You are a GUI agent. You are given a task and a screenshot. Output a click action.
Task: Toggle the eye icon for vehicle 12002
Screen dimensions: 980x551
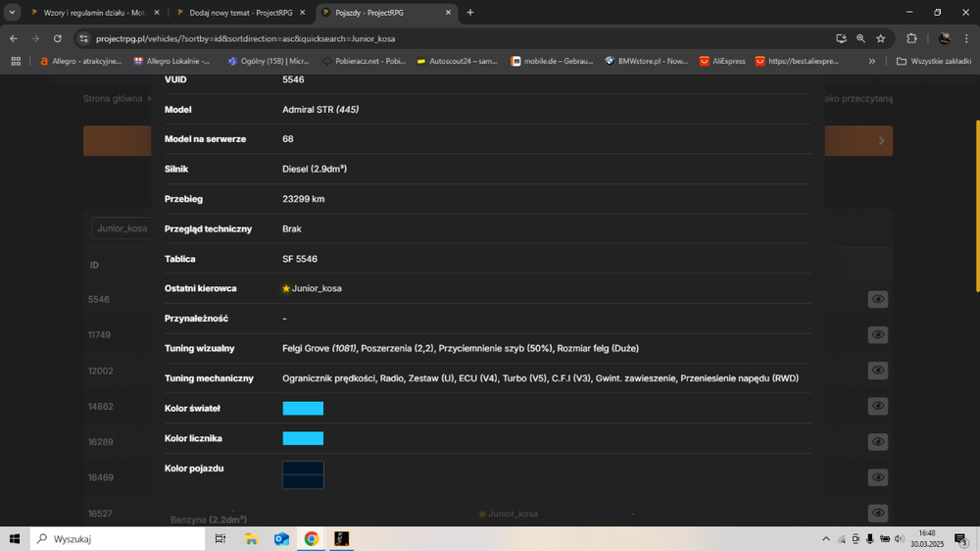click(x=877, y=371)
